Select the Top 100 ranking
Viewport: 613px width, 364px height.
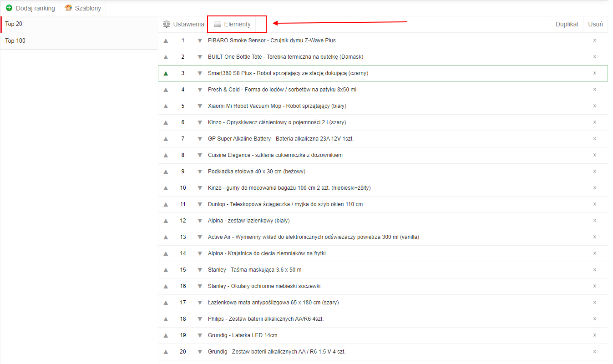tap(79, 41)
